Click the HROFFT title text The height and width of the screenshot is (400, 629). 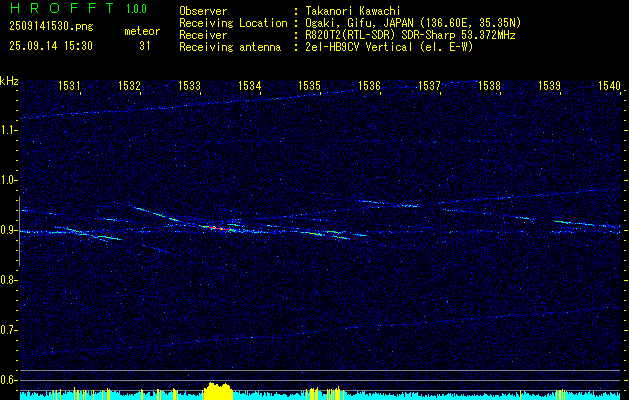(x=62, y=8)
